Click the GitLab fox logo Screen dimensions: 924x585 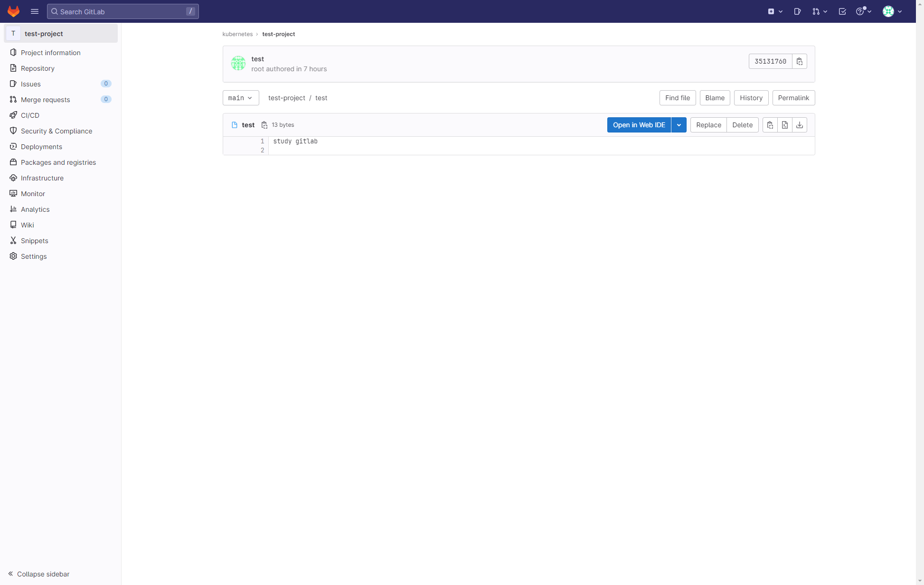pyautogui.click(x=13, y=11)
